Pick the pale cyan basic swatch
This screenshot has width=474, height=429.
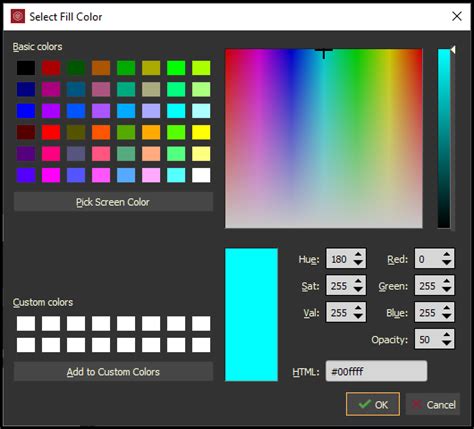pyautogui.click(x=201, y=111)
